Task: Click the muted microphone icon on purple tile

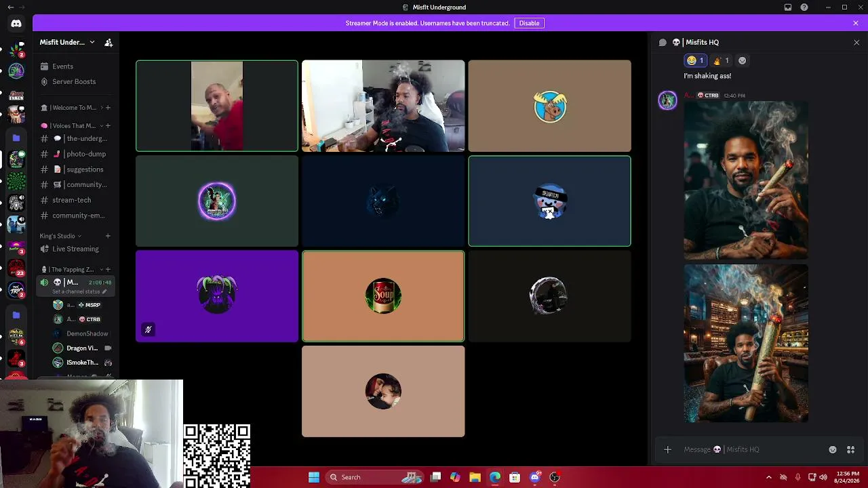Action: point(148,329)
